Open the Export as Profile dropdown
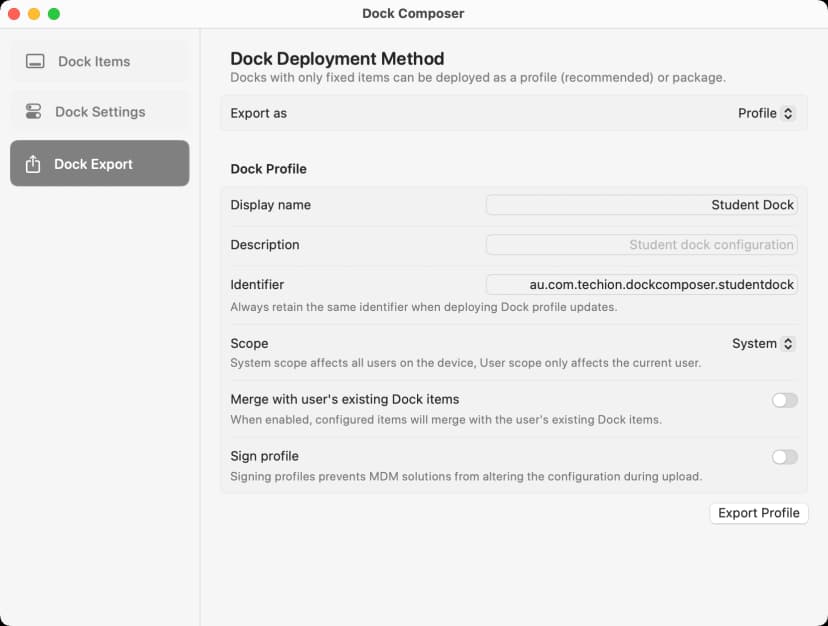The image size is (828, 626). 766,114
